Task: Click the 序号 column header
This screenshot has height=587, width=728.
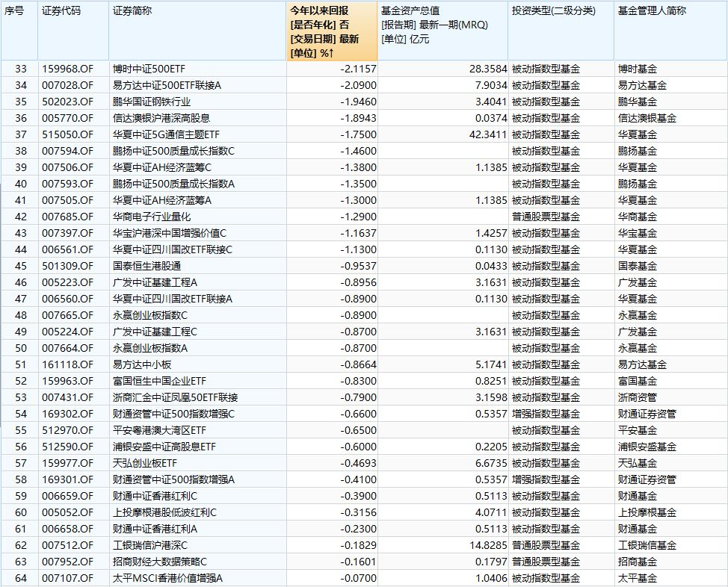Action: (x=19, y=31)
